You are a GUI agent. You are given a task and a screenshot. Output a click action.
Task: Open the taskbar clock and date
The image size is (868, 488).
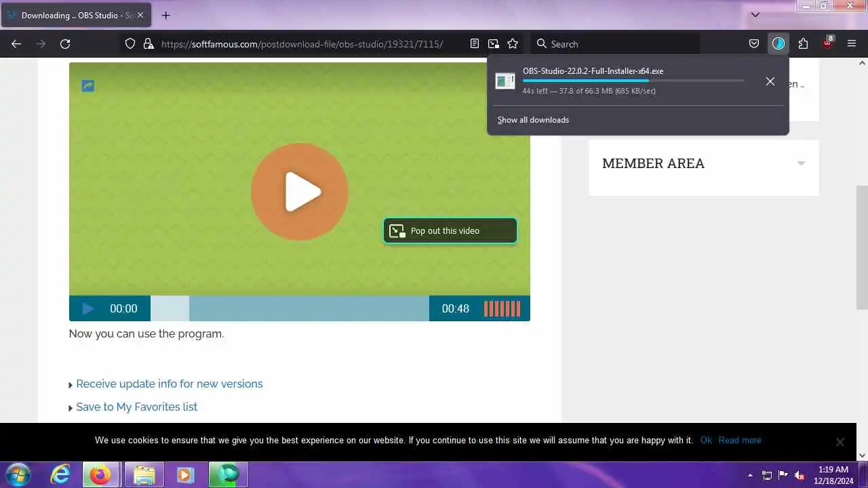point(833,474)
